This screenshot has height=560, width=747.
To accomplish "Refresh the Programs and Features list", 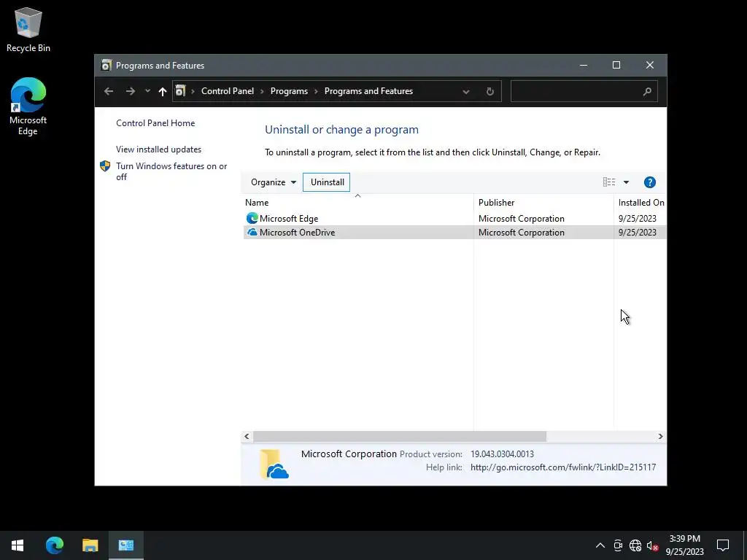I will pos(489,91).
